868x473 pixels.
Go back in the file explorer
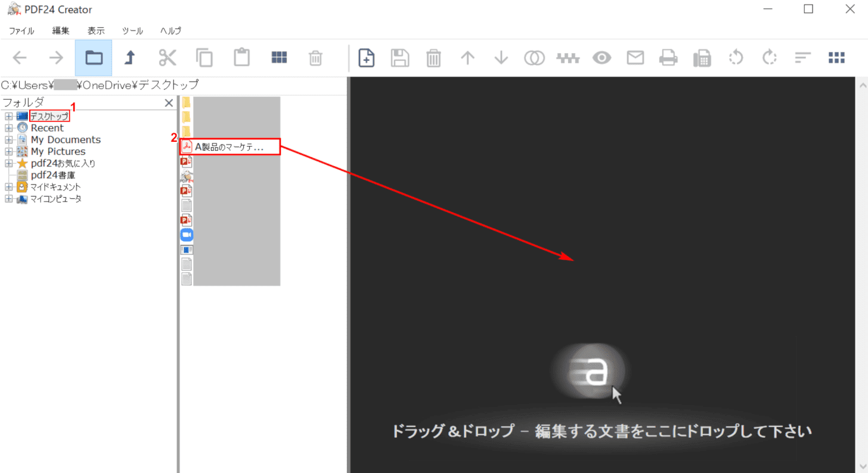20,58
